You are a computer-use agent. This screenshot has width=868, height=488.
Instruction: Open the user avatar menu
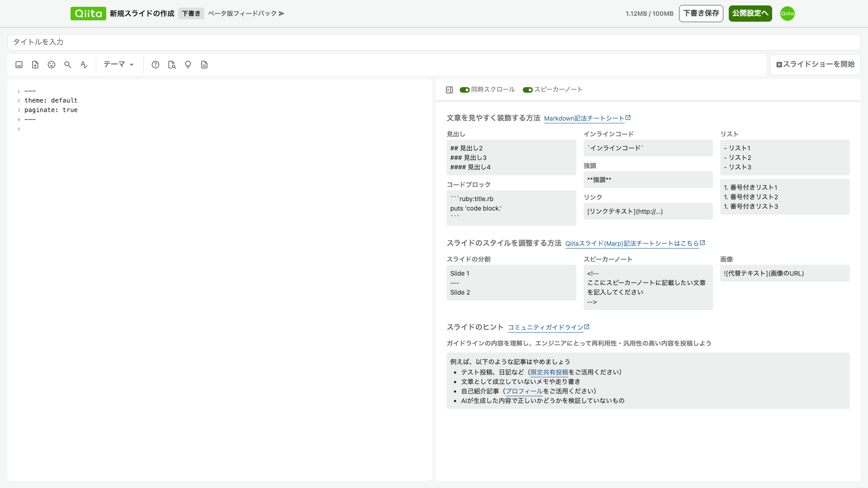click(x=788, y=14)
